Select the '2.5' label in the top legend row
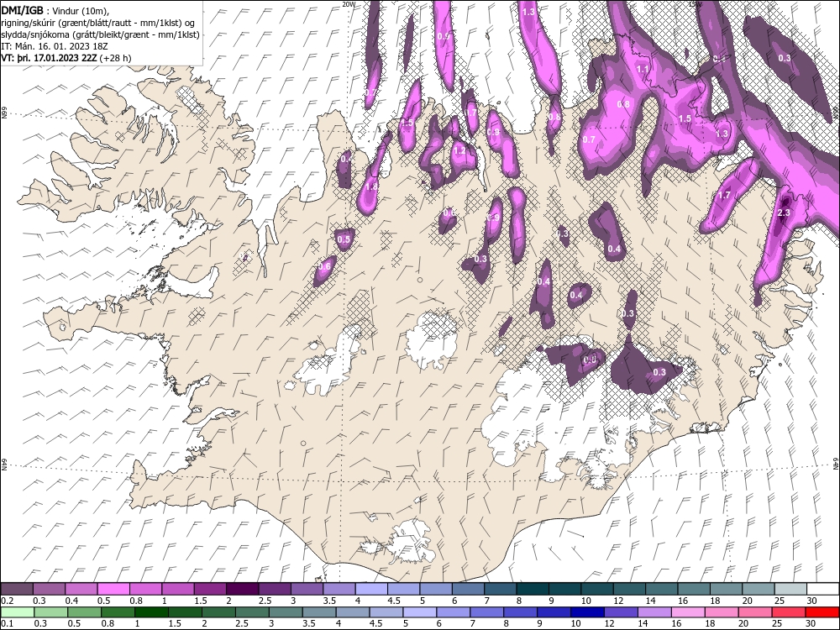The width and height of the screenshot is (840, 630). [265, 601]
